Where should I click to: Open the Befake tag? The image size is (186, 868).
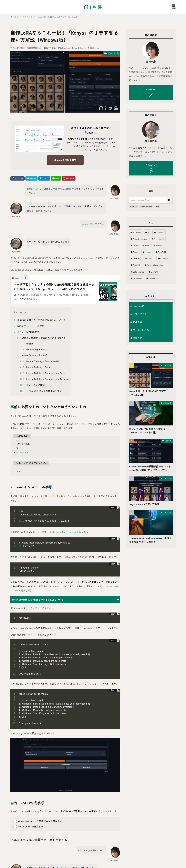pos(157,246)
